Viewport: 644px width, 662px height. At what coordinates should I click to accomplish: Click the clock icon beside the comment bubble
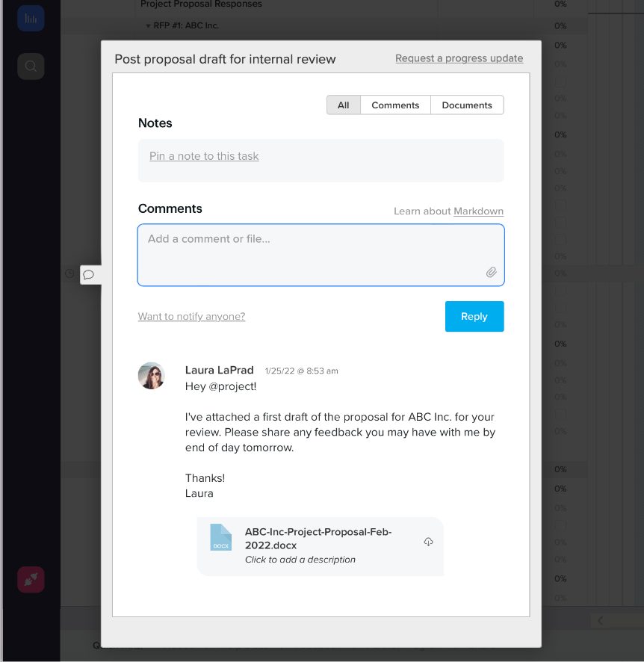point(69,274)
